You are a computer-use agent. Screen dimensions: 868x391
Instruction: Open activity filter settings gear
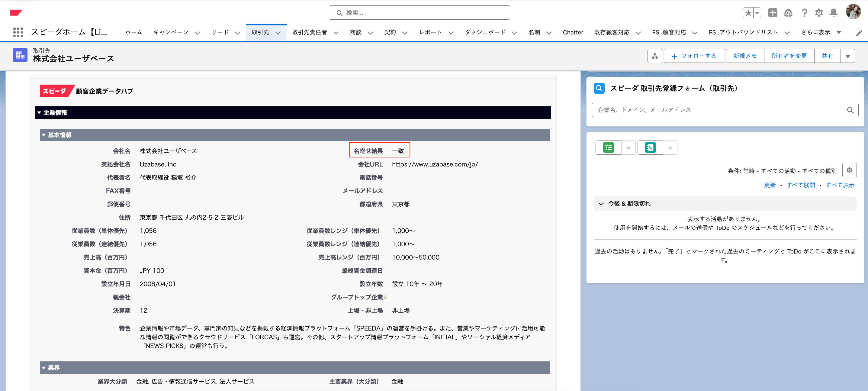(x=850, y=170)
